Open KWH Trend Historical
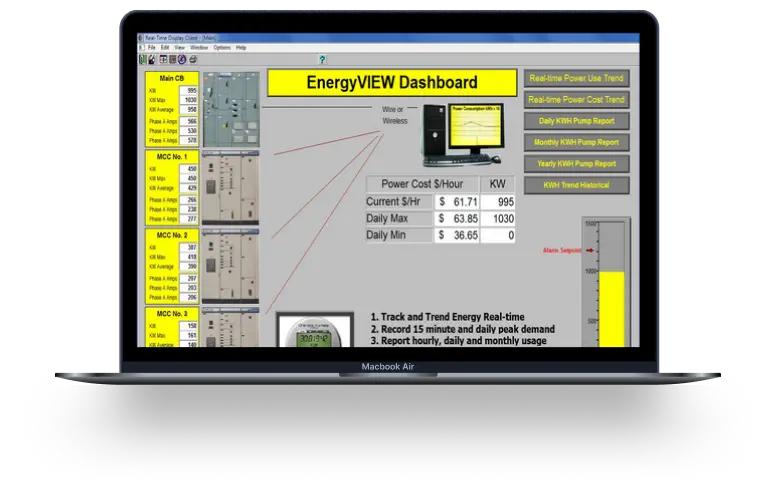 577,185
